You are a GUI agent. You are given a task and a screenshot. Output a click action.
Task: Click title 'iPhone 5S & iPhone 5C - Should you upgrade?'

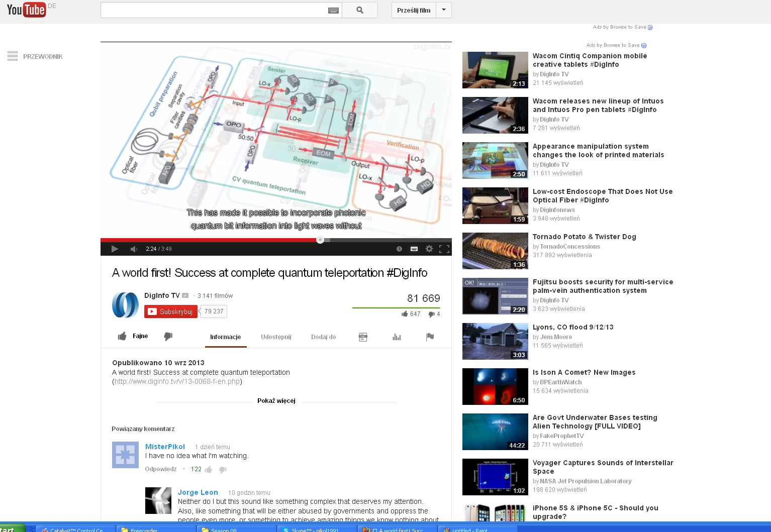596,512
